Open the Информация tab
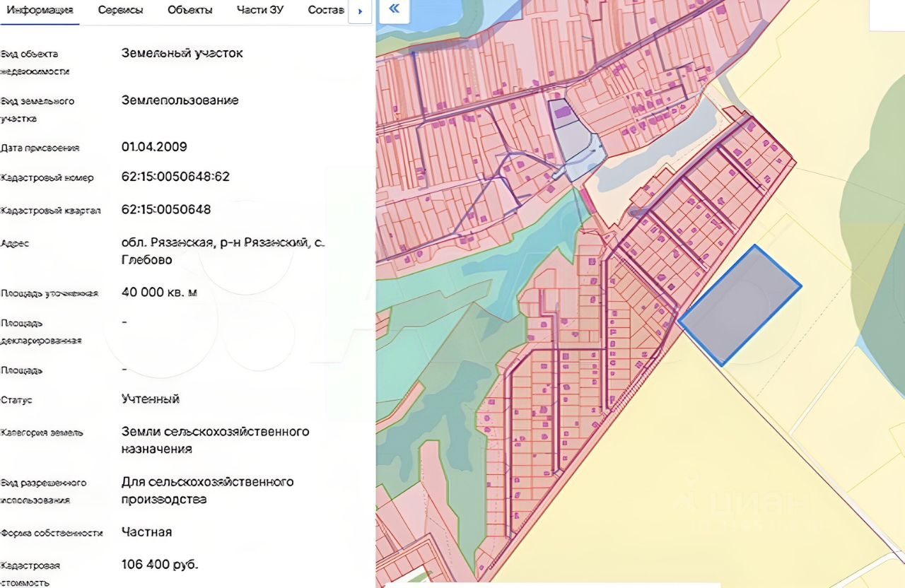The image size is (905, 588). (40, 11)
